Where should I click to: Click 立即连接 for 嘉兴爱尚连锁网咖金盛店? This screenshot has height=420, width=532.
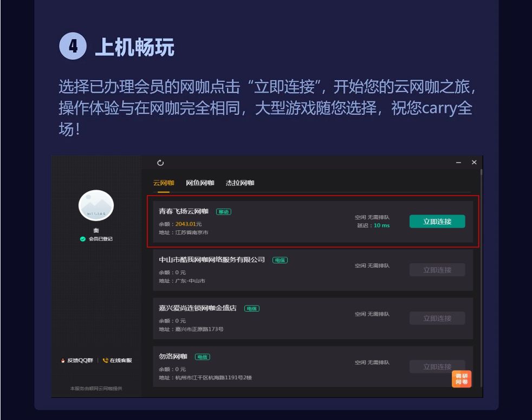(437, 318)
